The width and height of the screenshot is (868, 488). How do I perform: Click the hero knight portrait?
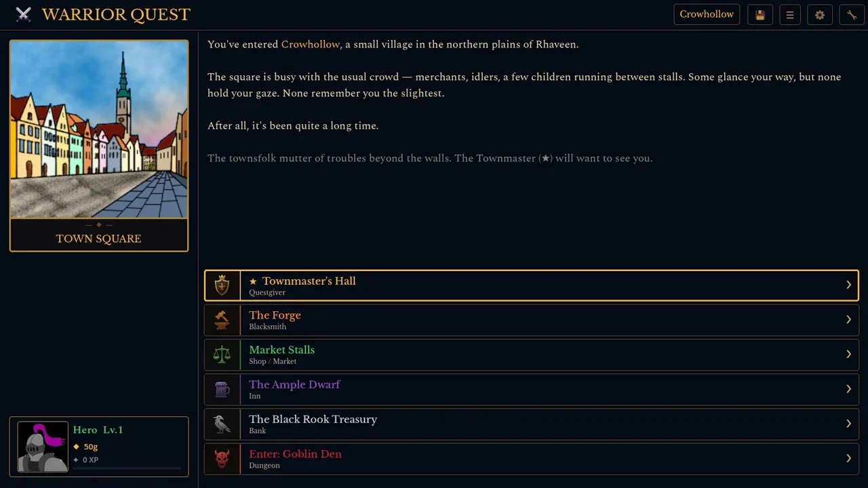pos(43,447)
